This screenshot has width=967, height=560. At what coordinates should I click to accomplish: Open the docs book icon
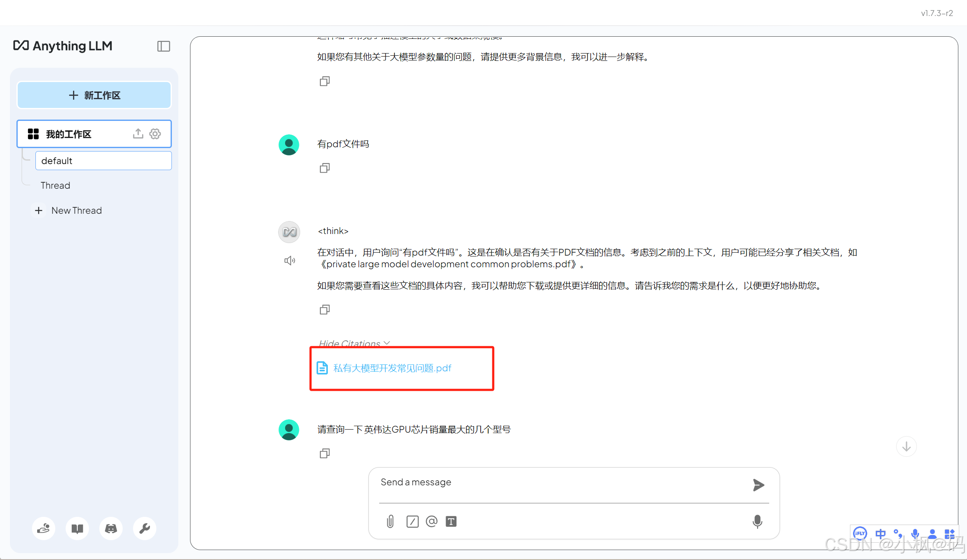coord(77,528)
